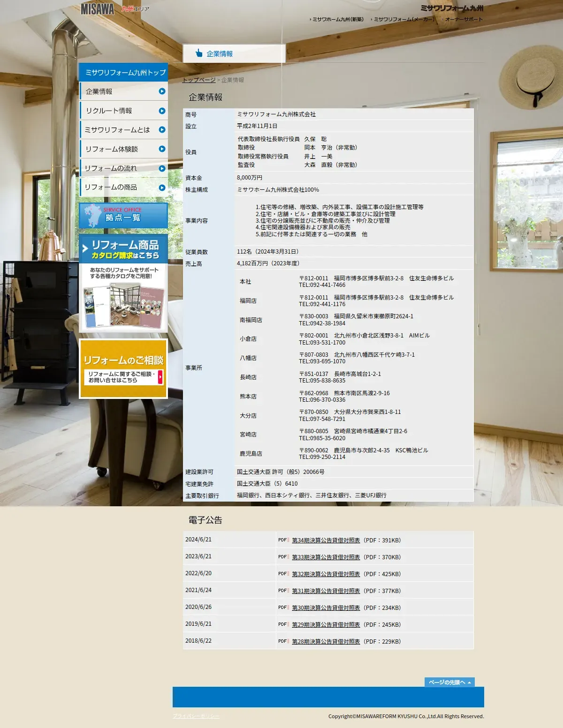This screenshot has height=728, width=563.
Task: Click PDF icon for 第29期決算公告
Action: [x=283, y=624]
